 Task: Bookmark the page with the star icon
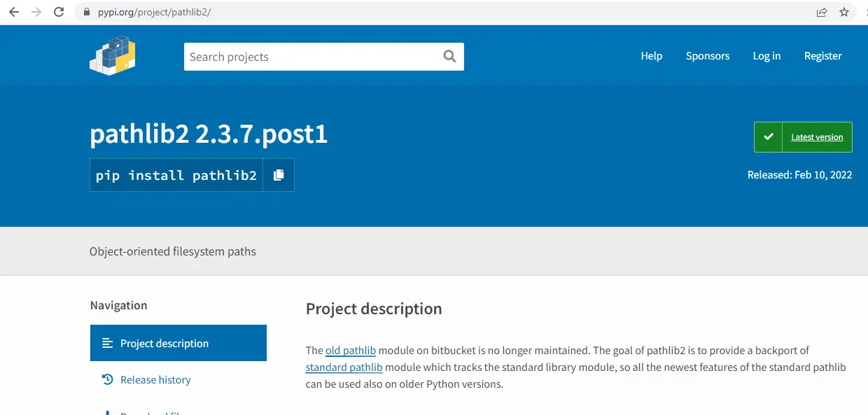click(844, 12)
